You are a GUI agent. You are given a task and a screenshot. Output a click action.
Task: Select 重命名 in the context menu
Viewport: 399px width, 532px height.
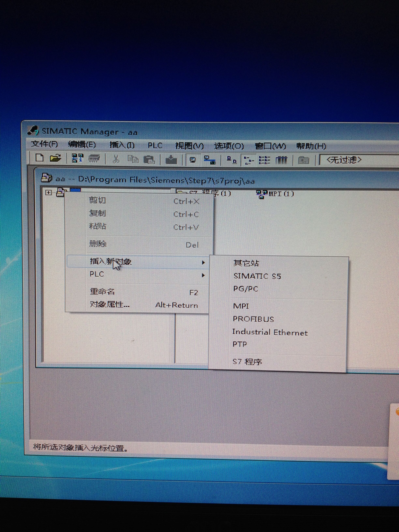(x=102, y=292)
